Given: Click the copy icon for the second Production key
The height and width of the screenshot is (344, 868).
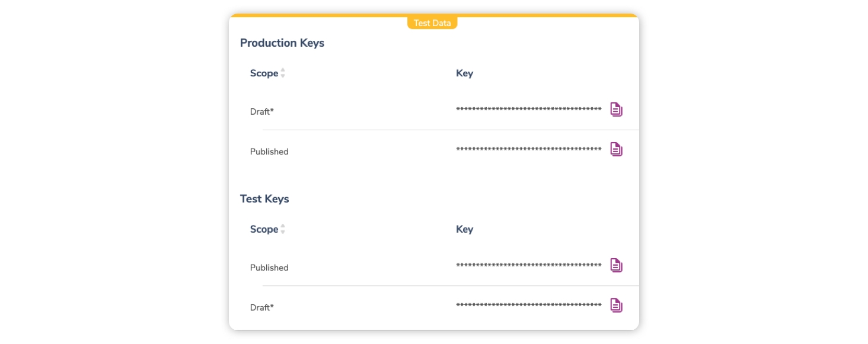Looking at the screenshot, I should tap(617, 149).
